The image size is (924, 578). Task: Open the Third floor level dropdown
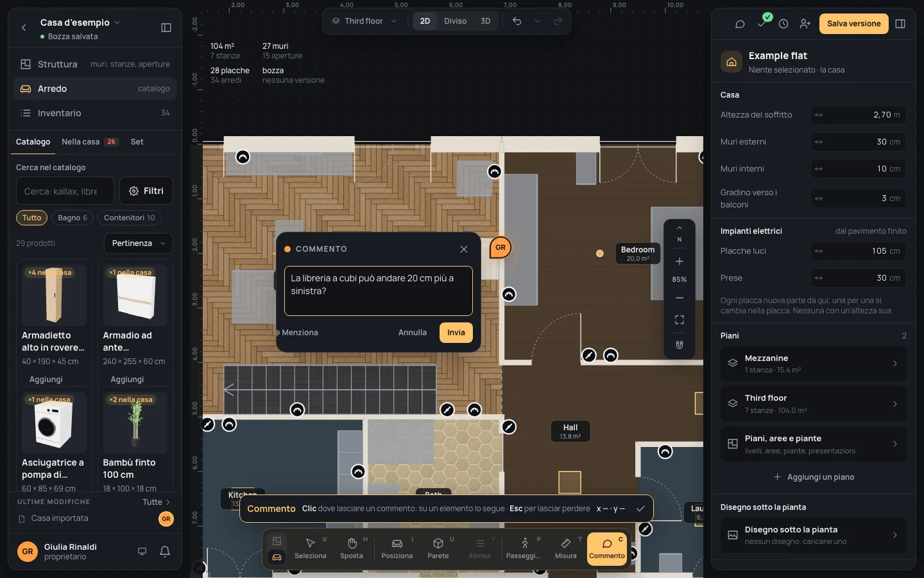pyautogui.click(x=364, y=21)
